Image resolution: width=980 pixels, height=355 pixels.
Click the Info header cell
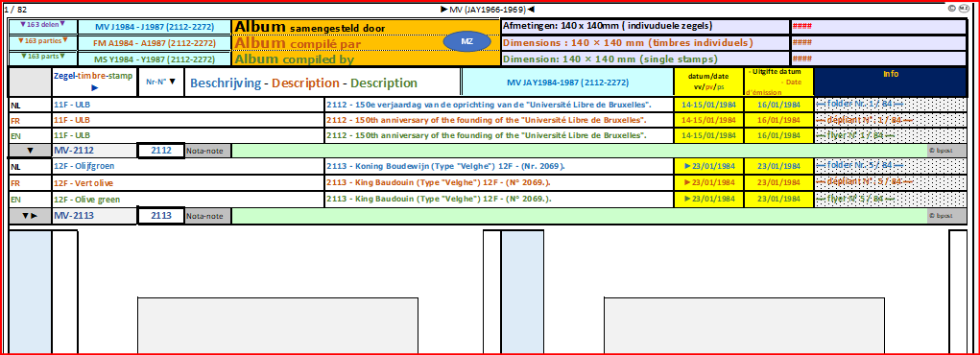891,82
